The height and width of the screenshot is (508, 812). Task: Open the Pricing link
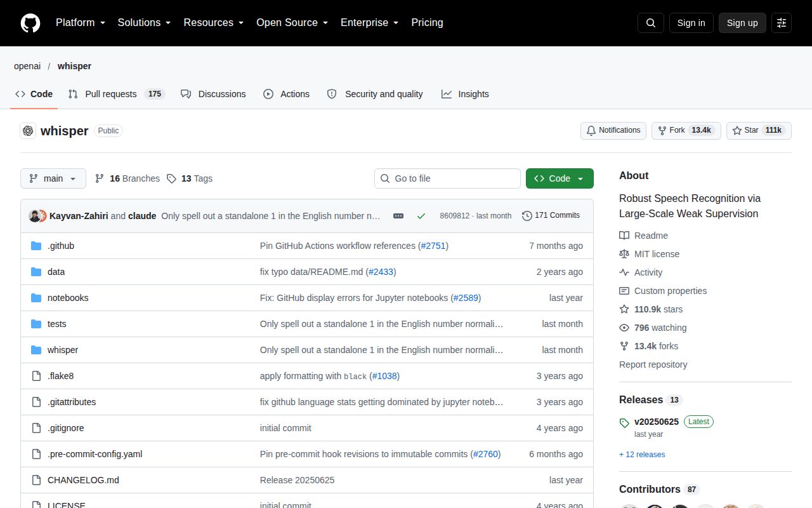pyautogui.click(x=427, y=23)
